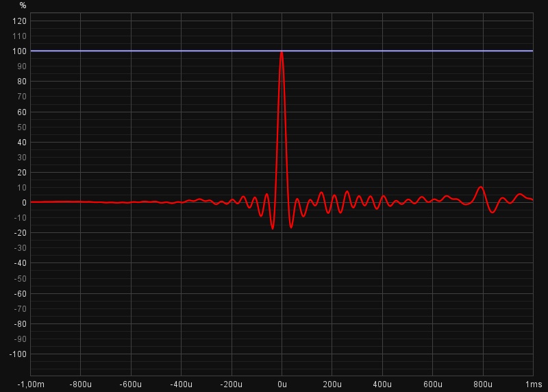Select the 110 y-axis label
Image resolution: width=548 pixels, height=392 pixels.
click(x=20, y=36)
